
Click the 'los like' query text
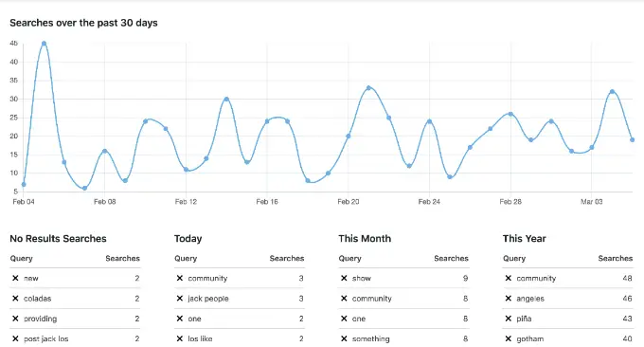pos(200,338)
